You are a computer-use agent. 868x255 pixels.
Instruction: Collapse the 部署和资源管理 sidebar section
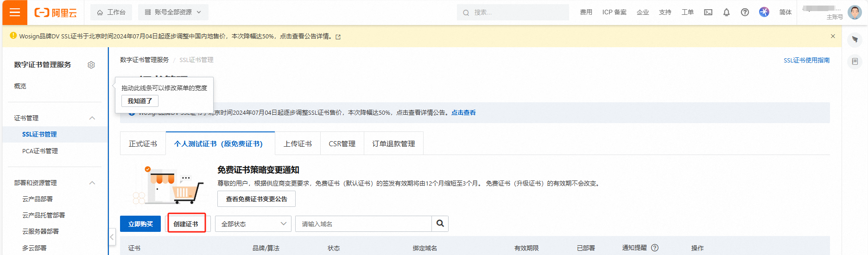[92, 183]
